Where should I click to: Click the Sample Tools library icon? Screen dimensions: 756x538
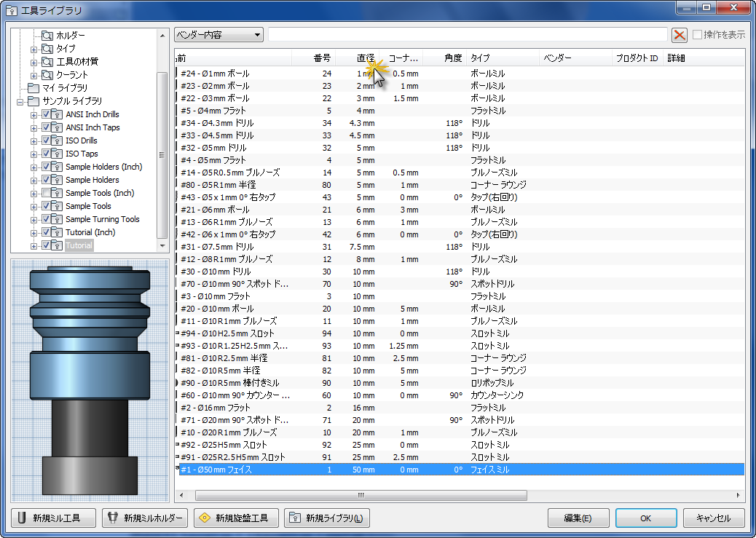click(x=58, y=206)
